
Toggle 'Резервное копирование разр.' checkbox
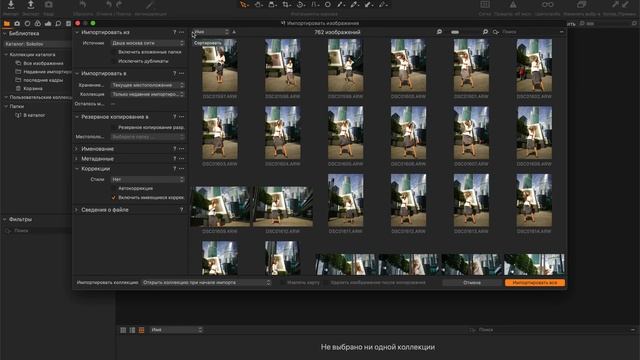(114, 128)
